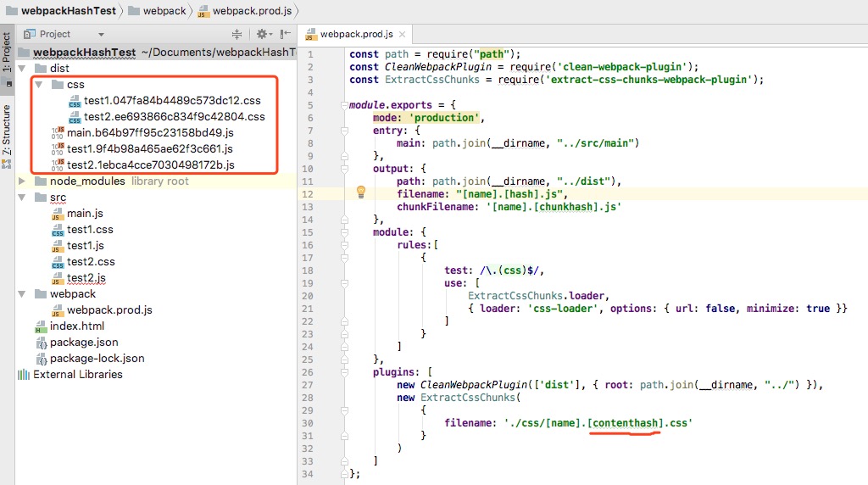This screenshot has height=485, width=868.
Task: Click the hide Project panel icon
Action: pos(286,34)
